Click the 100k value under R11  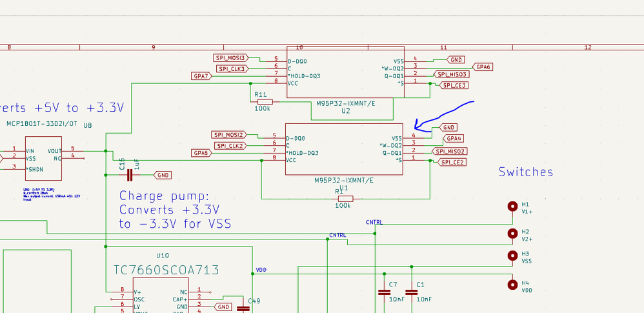[262, 109]
